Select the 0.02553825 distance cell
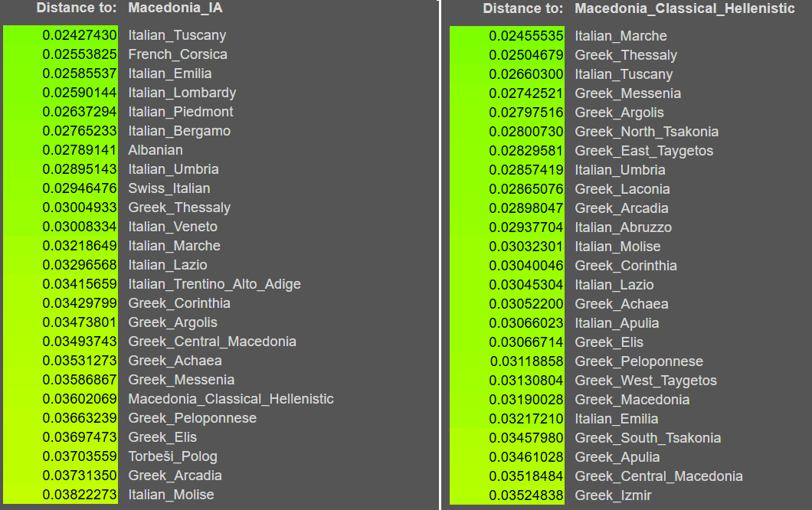 point(80,54)
